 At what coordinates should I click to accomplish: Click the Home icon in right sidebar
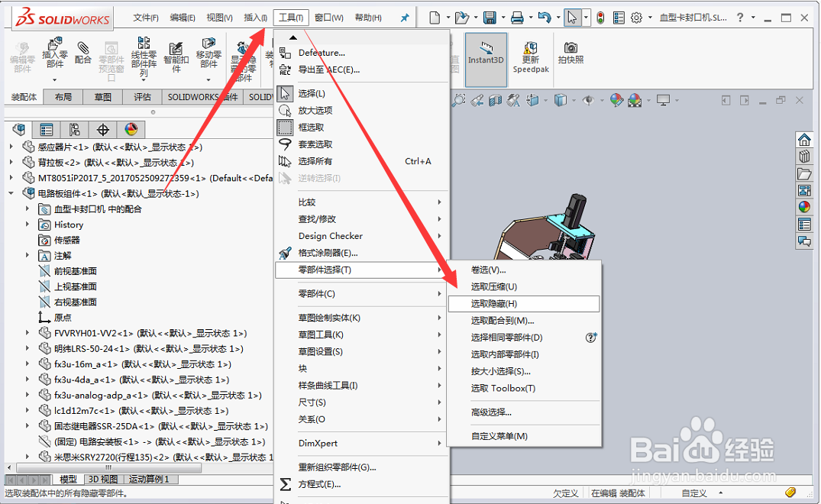point(805,140)
